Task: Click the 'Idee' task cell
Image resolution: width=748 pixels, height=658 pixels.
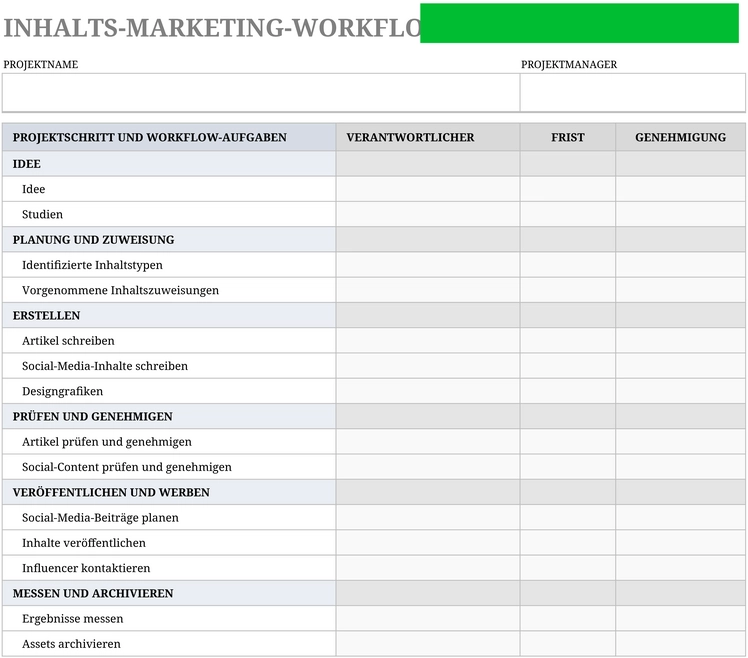Action: pyautogui.click(x=169, y=189)
